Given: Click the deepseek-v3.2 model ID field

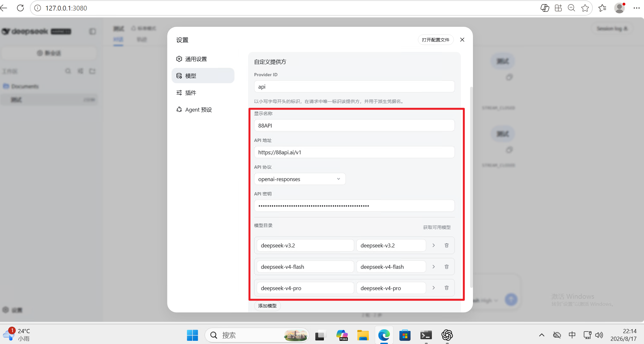Looking at the screenshot, I should coord(305,245).
